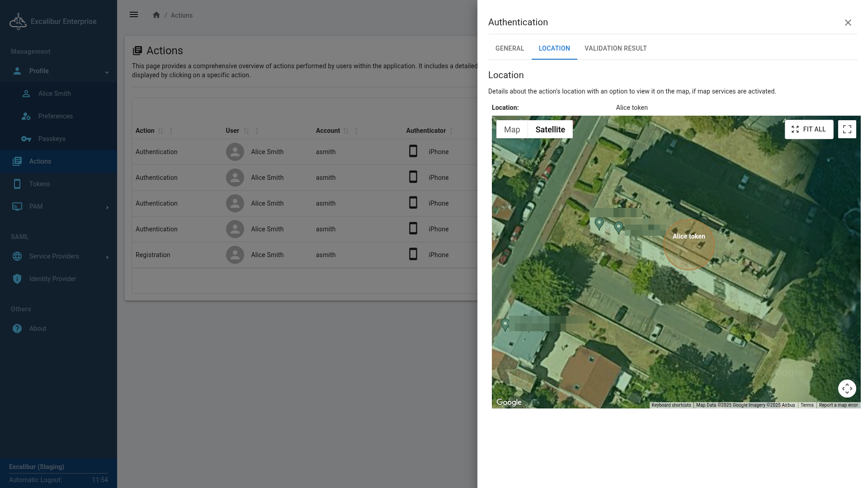Image resolution: width=868 pixels, height=488 pixels.
Task: Open Google Maps Terms link
Action: 807,405
